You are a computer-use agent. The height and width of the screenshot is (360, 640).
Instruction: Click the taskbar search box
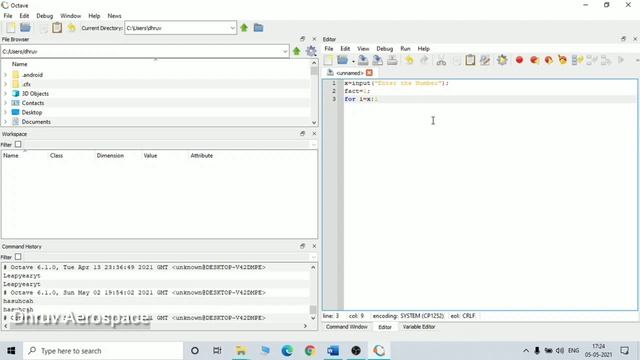103,351
